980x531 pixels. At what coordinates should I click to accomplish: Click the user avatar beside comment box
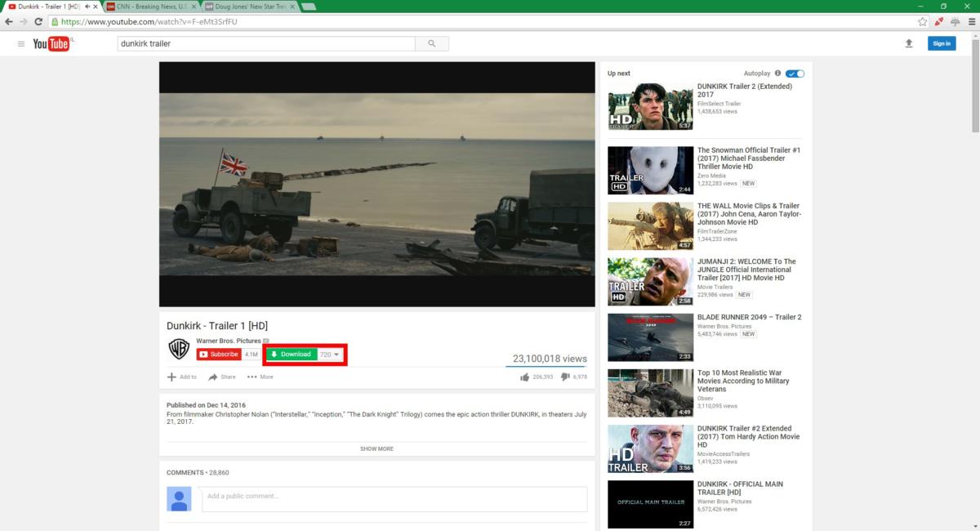pos(179,499)
